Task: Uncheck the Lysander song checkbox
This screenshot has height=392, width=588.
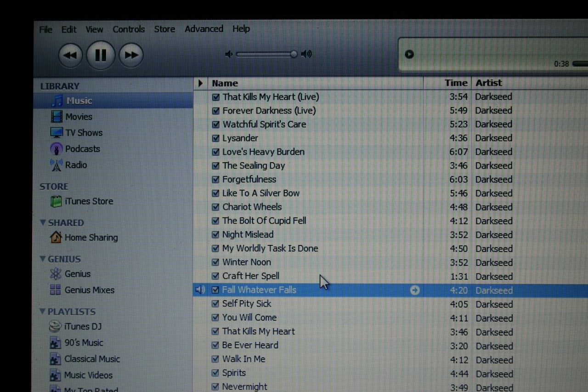Action: (216, 138)
